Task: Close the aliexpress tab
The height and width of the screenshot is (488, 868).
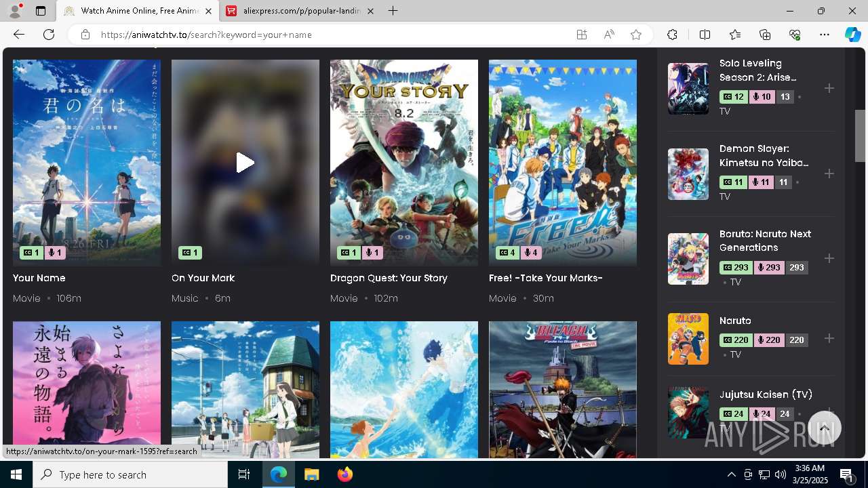Action: tap(370, 11)
